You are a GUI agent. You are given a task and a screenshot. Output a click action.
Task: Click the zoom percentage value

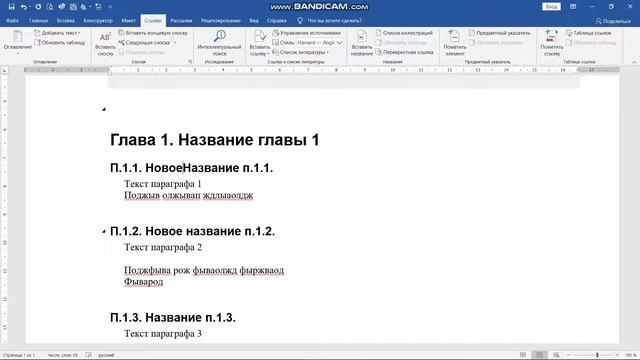(x=630, y=355)
